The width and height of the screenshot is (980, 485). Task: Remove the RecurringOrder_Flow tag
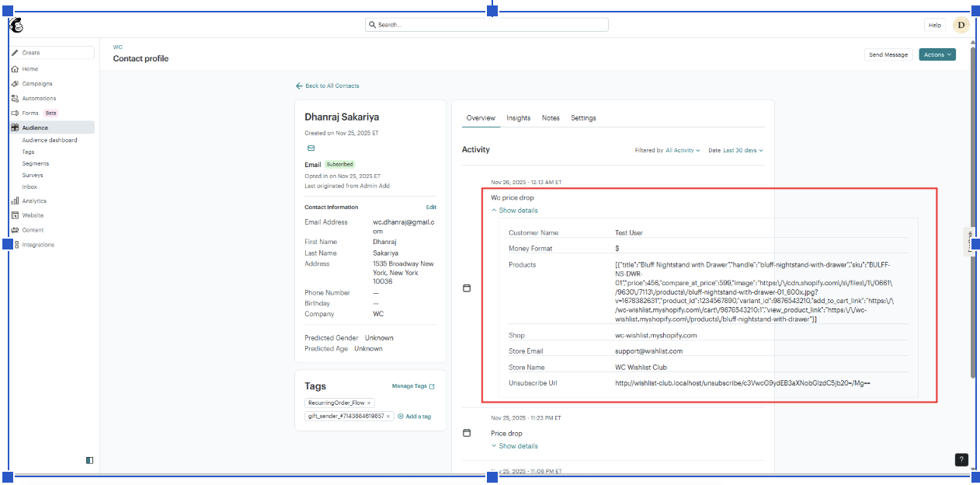[369, 403]
